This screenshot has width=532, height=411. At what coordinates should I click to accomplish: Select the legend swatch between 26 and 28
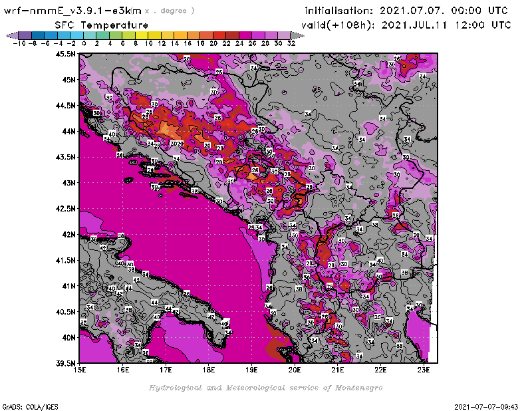[258, 35]
